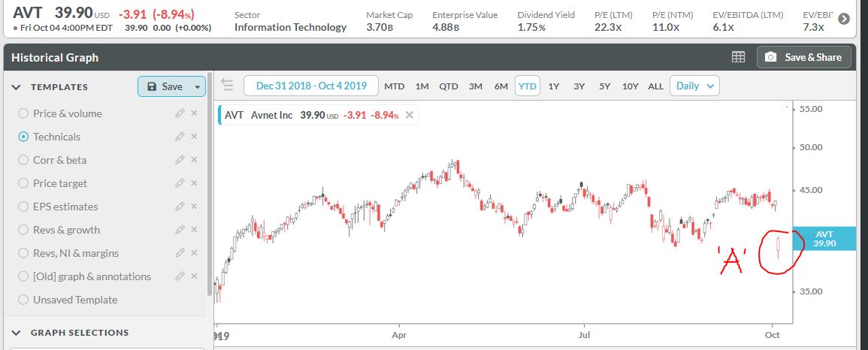Delete the Corr & beta template
Screen dimensions: 868x350
pyautogui.click(x=194, y=160)
